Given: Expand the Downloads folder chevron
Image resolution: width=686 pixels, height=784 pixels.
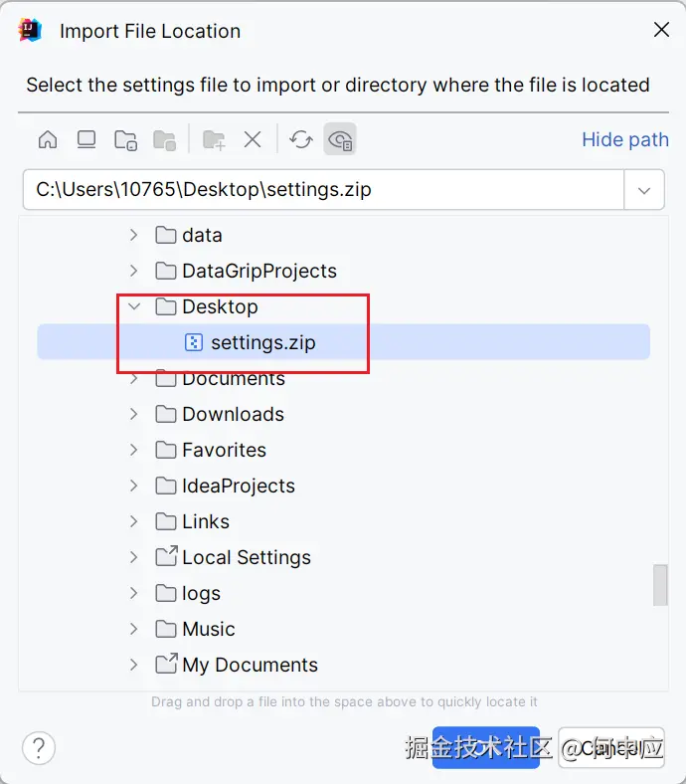Looking at the screenshot, I should click(x=134, y=414).
